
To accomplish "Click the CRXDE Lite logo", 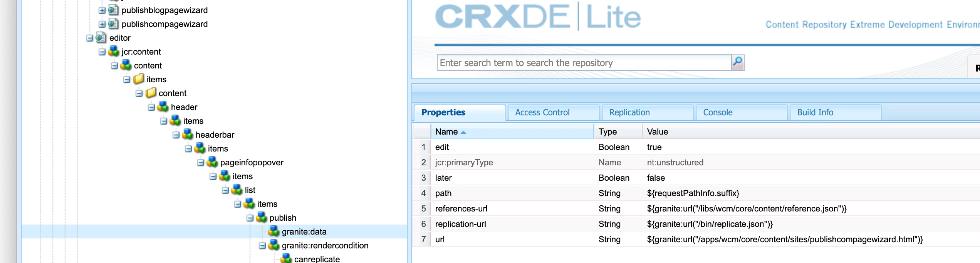I will pyautogui.click(x=538, y=16).
